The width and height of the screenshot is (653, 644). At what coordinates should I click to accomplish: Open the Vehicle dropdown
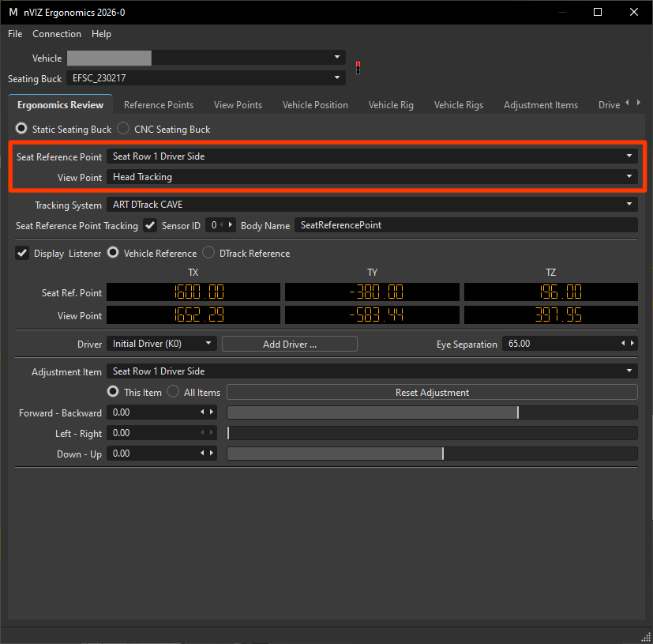(206, 58)
